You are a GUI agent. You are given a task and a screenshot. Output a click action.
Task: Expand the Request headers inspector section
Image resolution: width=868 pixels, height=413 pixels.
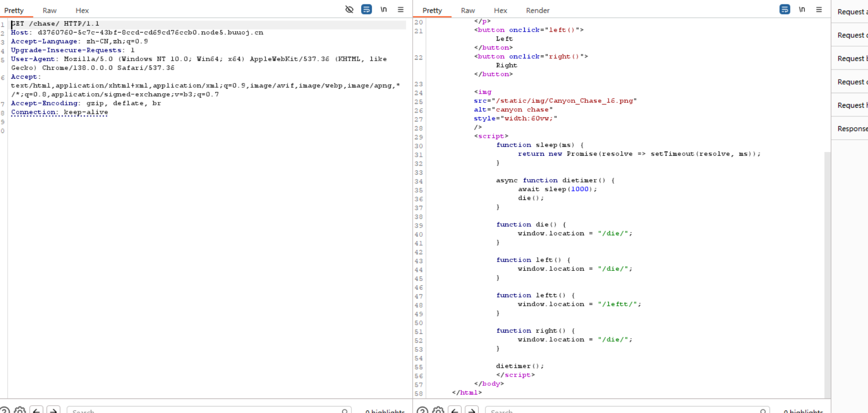click(850, 105)
